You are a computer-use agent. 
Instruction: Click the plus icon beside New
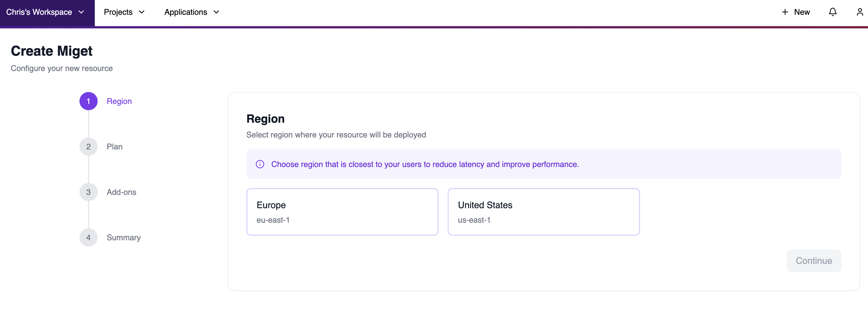pos(785,12)
